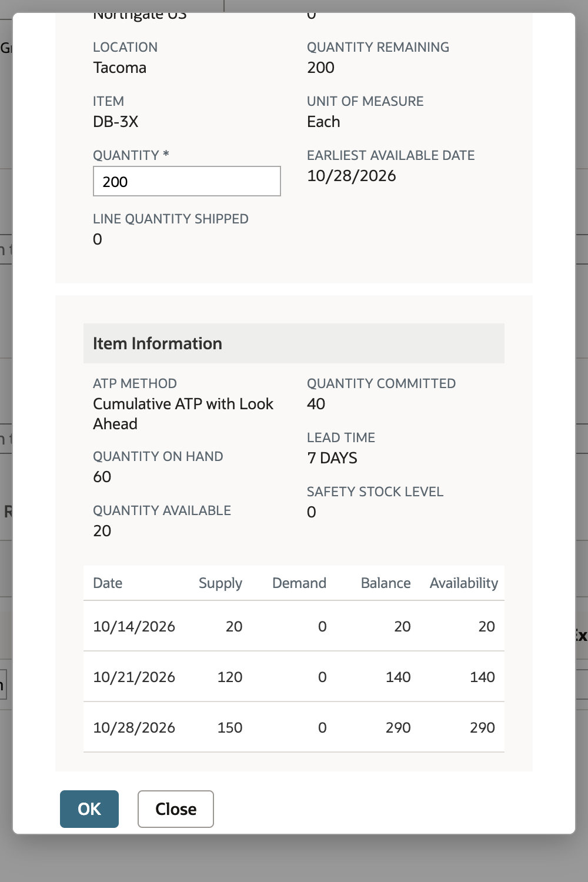Select the Quantity Committed value 40
588x882 pixels.
coord(316,404)
